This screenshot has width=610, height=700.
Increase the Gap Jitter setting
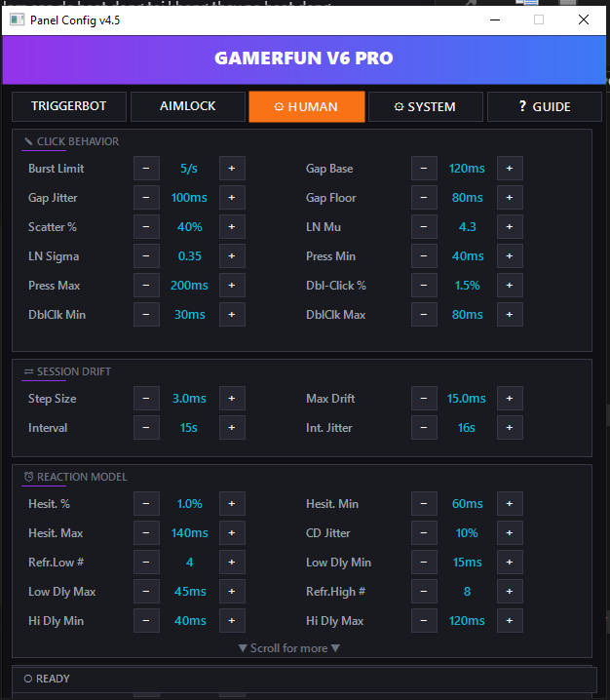[232, 197]
